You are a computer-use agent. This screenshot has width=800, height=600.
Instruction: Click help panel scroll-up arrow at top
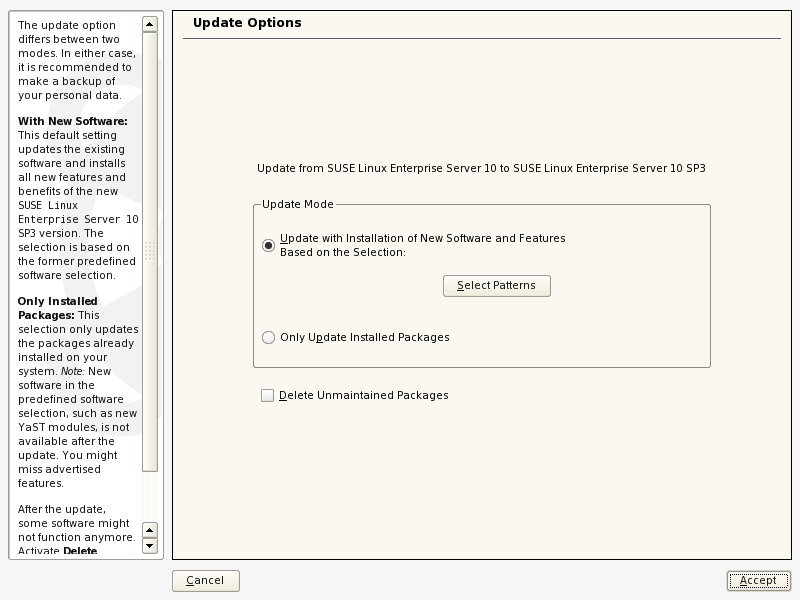pos(149,24)
